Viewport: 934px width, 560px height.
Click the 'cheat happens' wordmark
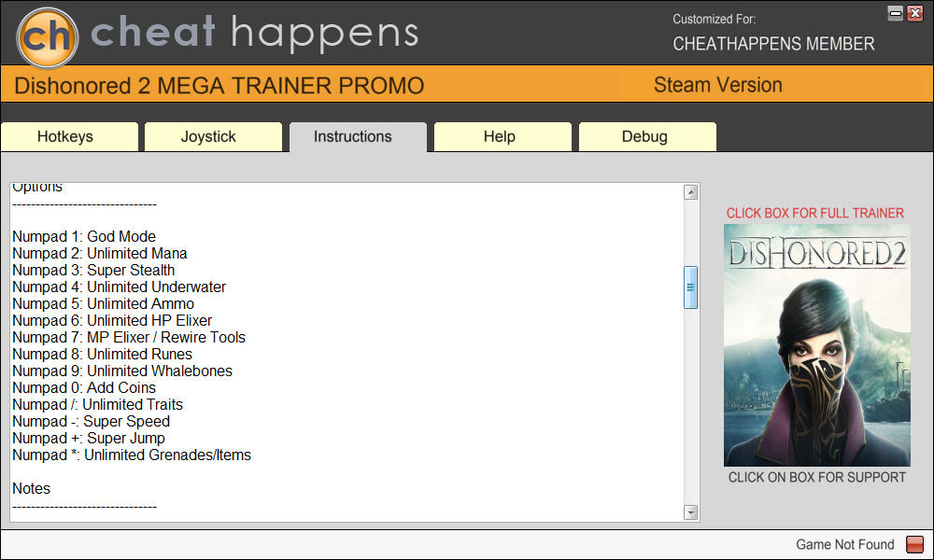click(254, 34)
